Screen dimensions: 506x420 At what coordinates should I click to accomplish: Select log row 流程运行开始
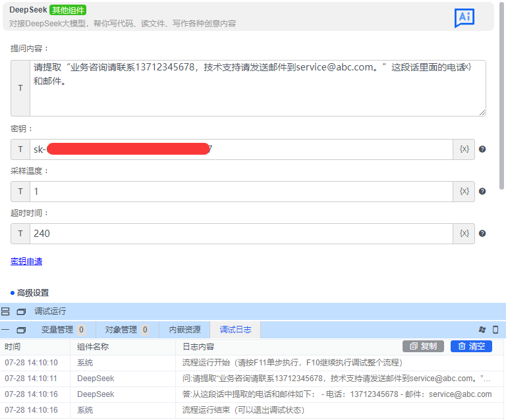click(252, 363)
